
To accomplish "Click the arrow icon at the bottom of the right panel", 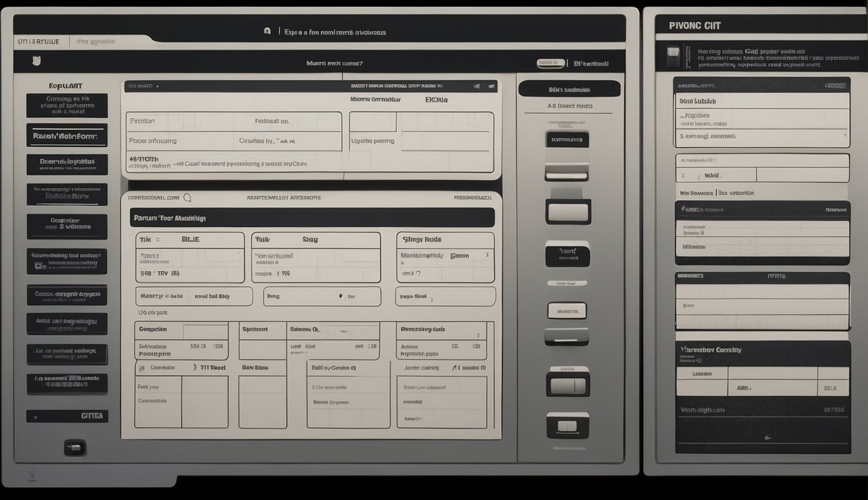I will tap(768, 437).
